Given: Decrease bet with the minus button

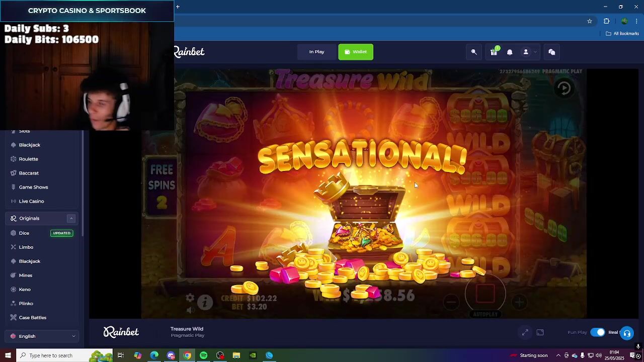Looking at the screenshot, I should (451, 302).
